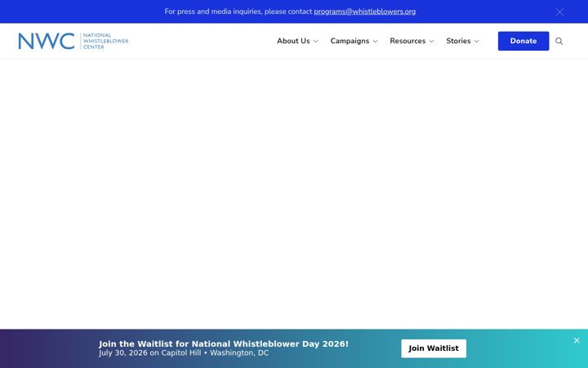The height and width of the screenshot is (368, 588).
Task: Open the Resources menu
Action: tap(408, 41)
